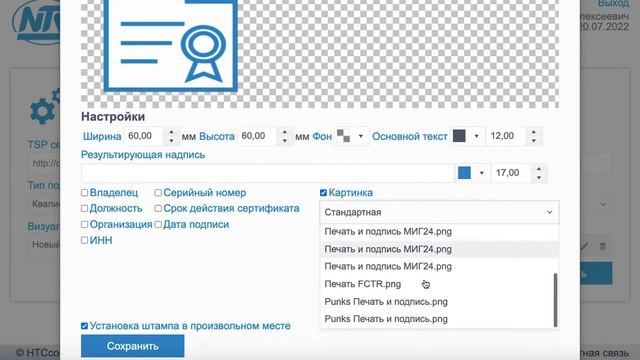The image size is (640, 360).
Task: Enable the Владелец checkbox
Action: click(84, 193)
